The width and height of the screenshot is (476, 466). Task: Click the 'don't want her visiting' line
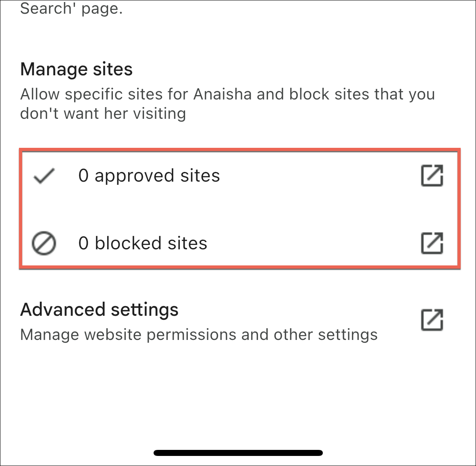(103, 114)
